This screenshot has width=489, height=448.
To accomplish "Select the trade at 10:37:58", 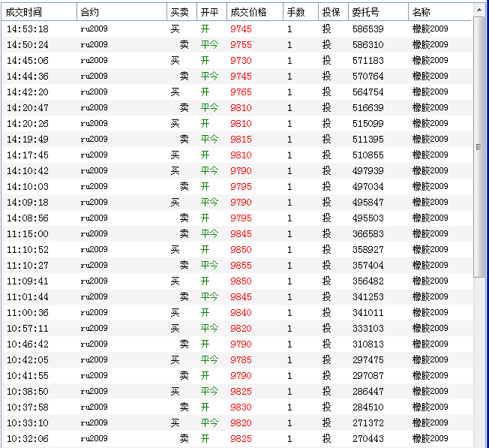I will point(237,407).
